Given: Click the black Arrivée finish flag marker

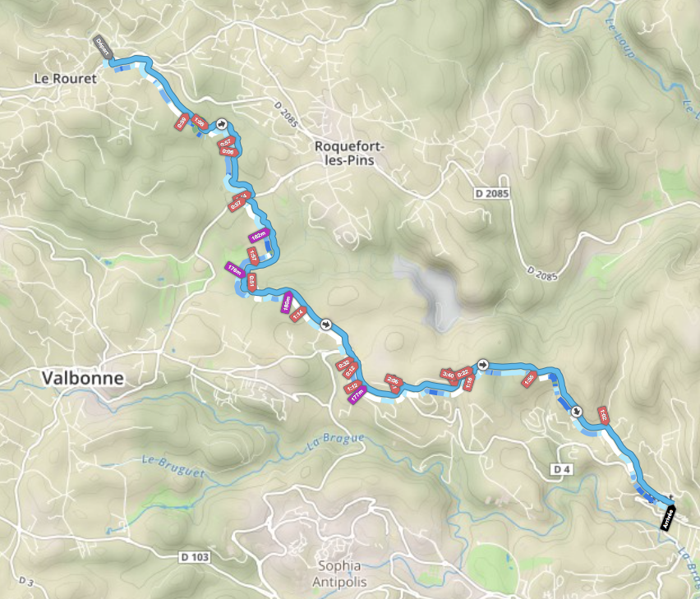Looking at the screenshot, I should 668,518.
